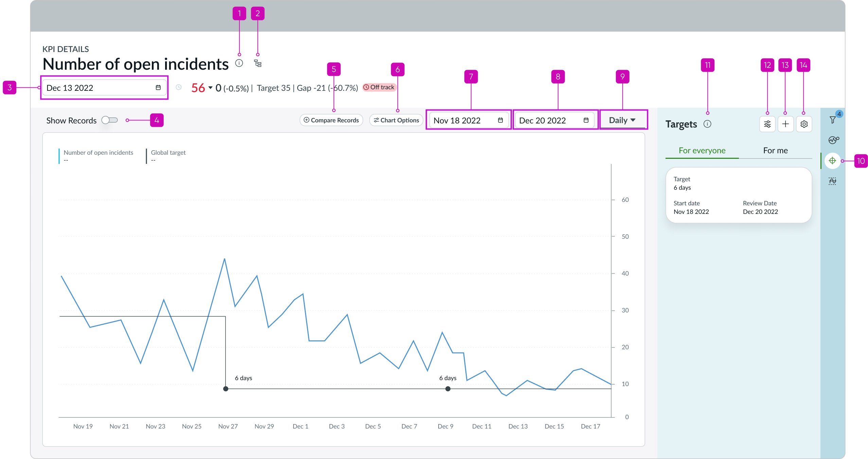Enable the Show Records toggle
The height and width of the screenshot is (459, 868).
tap(109, 120)
